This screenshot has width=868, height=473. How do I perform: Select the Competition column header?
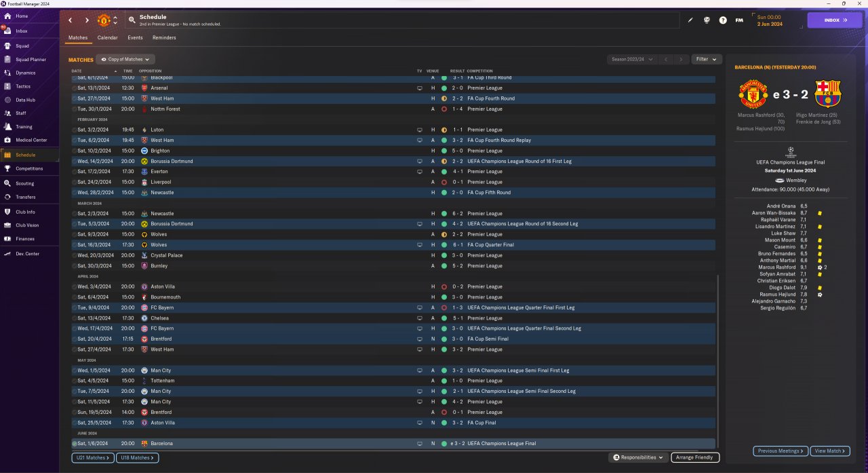tap(480, 71)
